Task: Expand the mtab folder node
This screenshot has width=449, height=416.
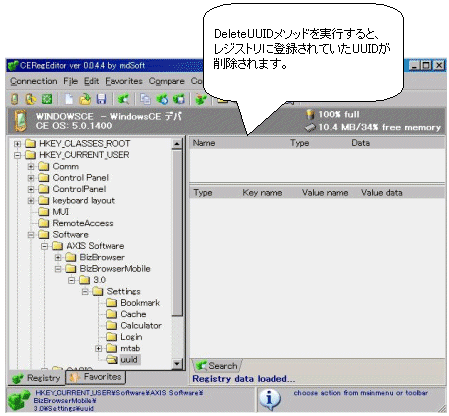Action: 98,349
